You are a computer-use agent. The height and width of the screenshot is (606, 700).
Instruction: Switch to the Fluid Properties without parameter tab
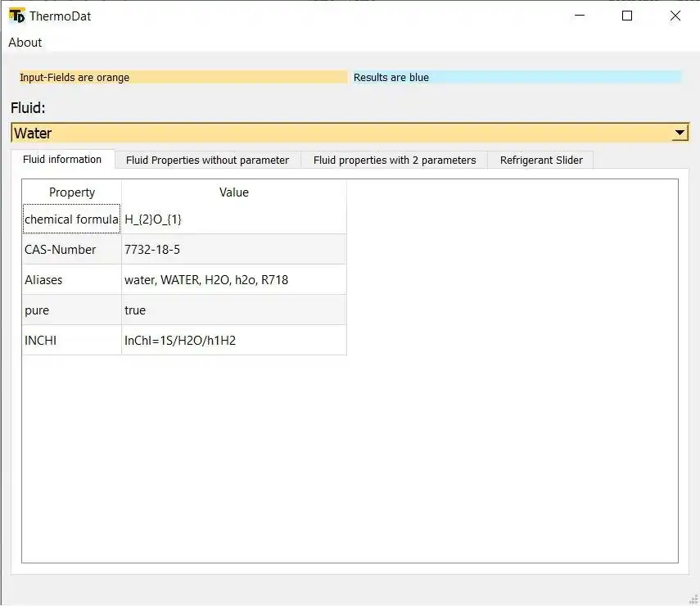tap(207, 160)
